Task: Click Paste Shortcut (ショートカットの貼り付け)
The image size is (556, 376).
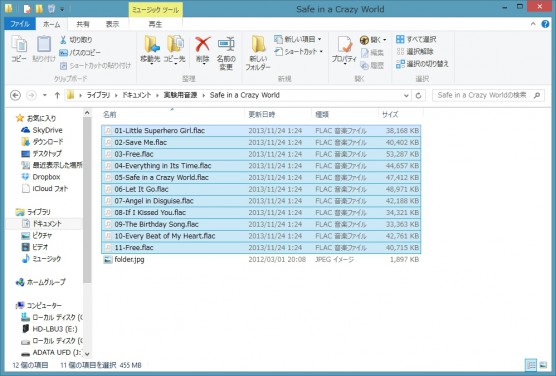Action: click(95, 65)
